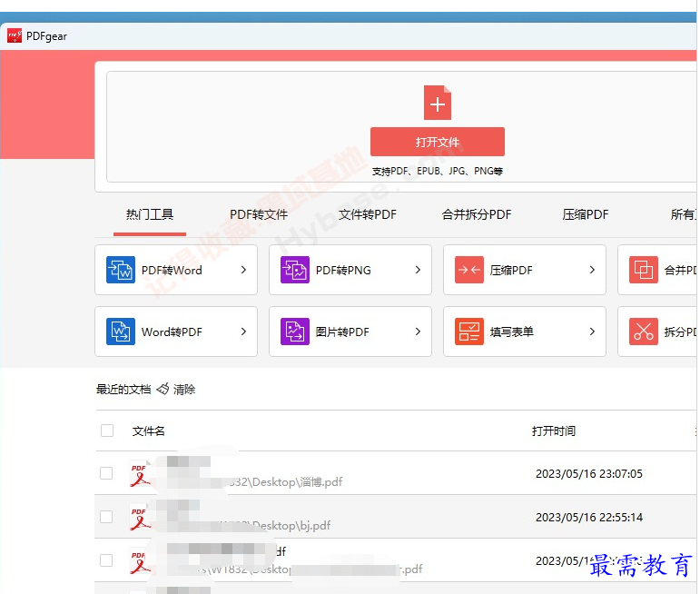Image resolution: width=700 pixels, height=594 pixels.
Task: Expand Word转PDF chevron arrow
Action: 243,332
